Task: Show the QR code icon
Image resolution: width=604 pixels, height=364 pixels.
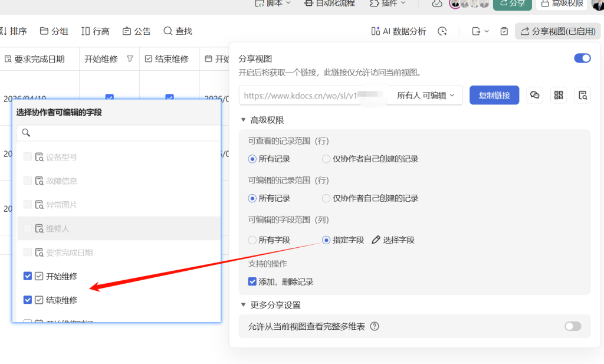Action: tap(559, 95)
